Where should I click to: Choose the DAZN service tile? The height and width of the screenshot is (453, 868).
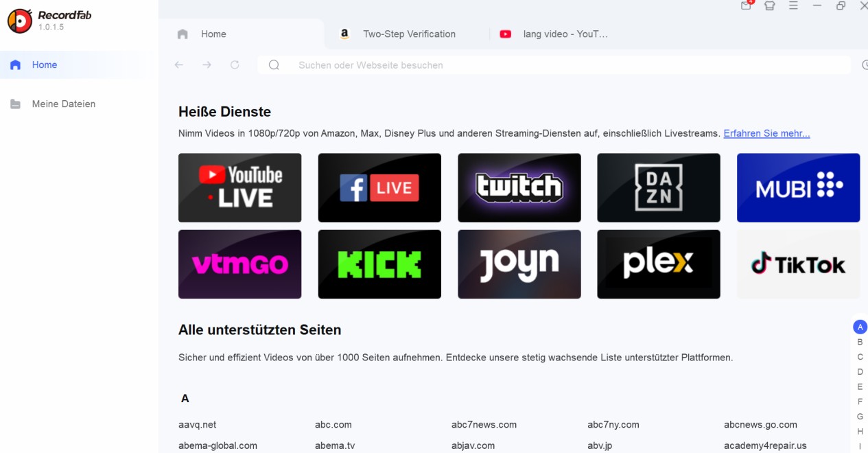click(658, 187)
